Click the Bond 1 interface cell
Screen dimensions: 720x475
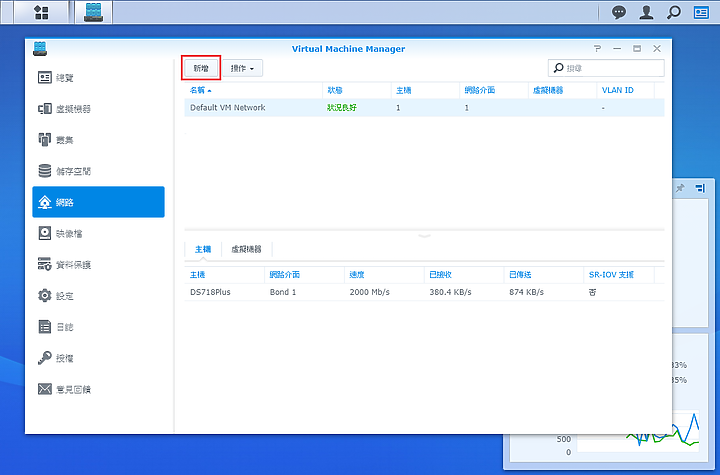283,292
